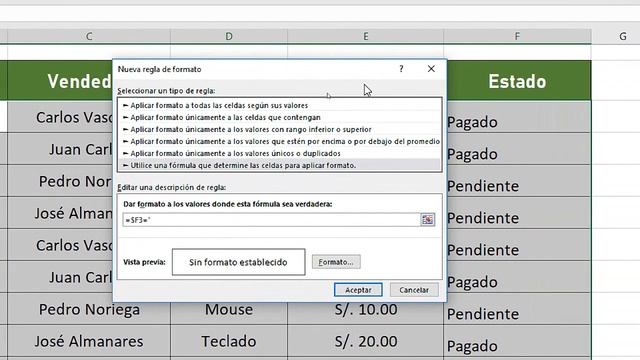
Task: Select column G header
Action: (622, 36)
